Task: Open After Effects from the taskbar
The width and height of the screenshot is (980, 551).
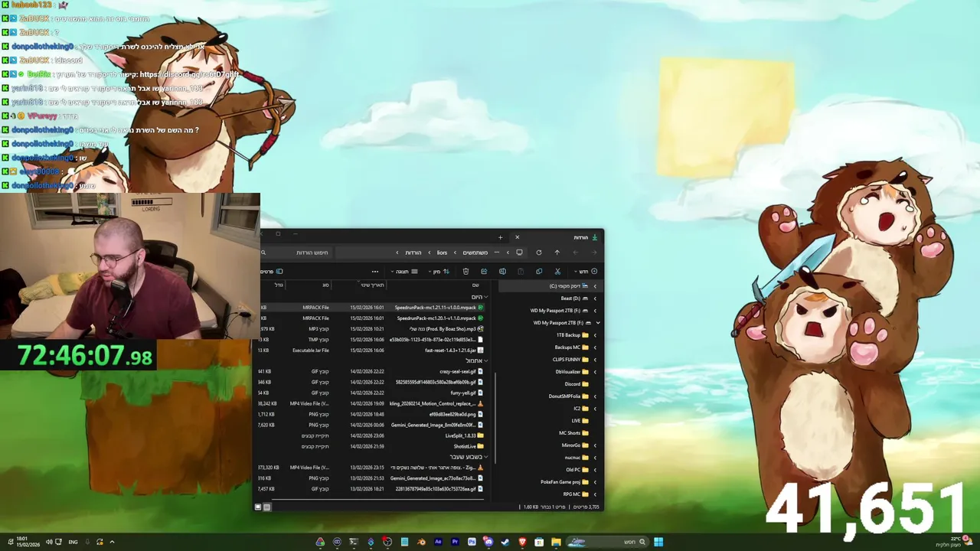Action: (438, 542)
